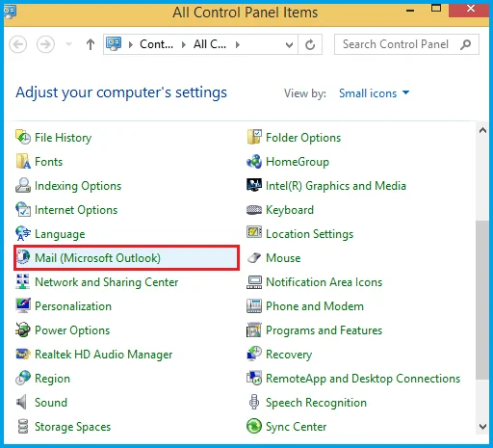Expand the breadcrumb arrow after All C...
This screenshot has width=493, height=448.
238,44
